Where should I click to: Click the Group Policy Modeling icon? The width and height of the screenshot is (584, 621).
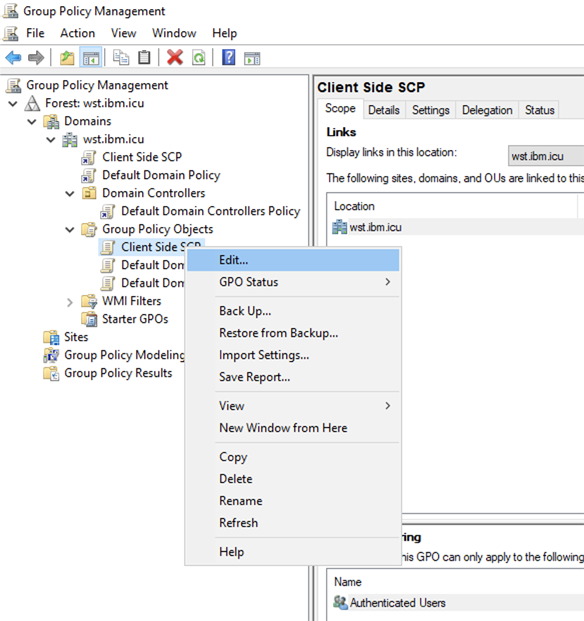click(x=51, y=355)
